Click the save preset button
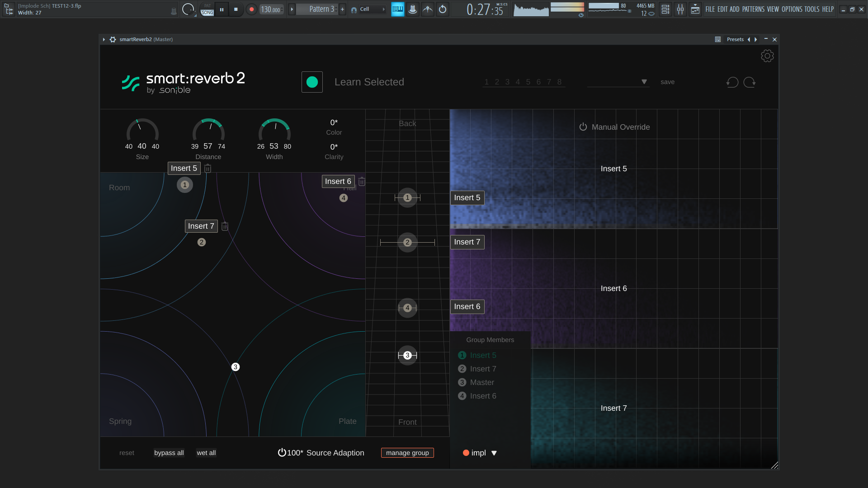This screenshot has width=868, height=488. point(667,82)
